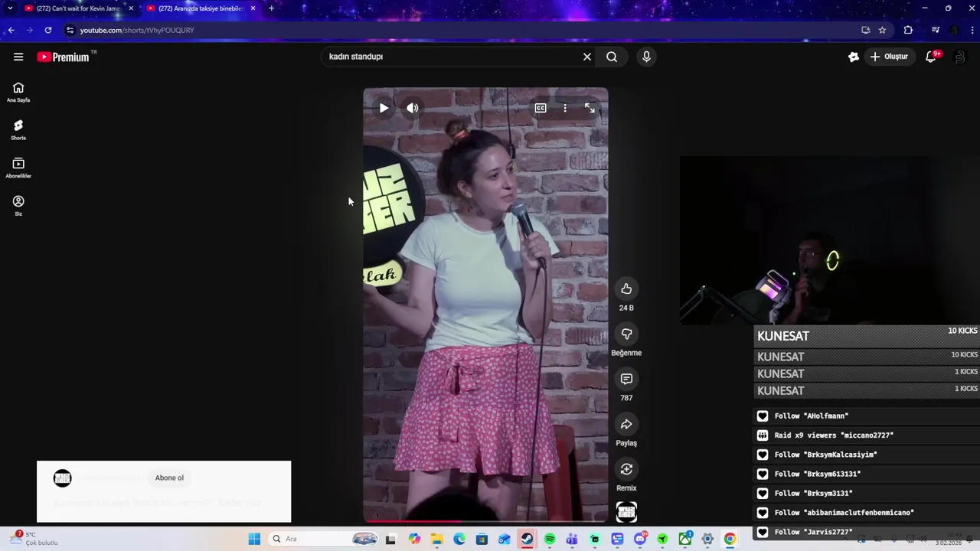Open File Explorer from the taskbar
980x551 pixels.
tap(436, 539)
